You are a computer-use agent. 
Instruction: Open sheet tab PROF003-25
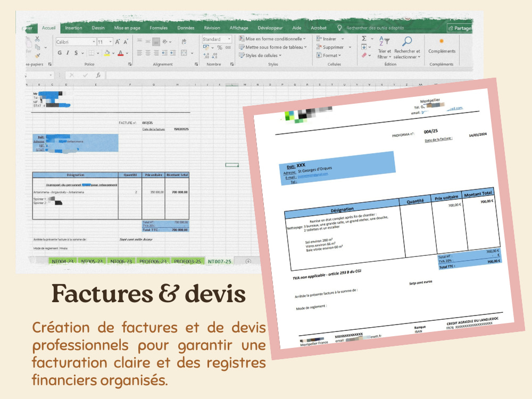(x=187, y=261)
